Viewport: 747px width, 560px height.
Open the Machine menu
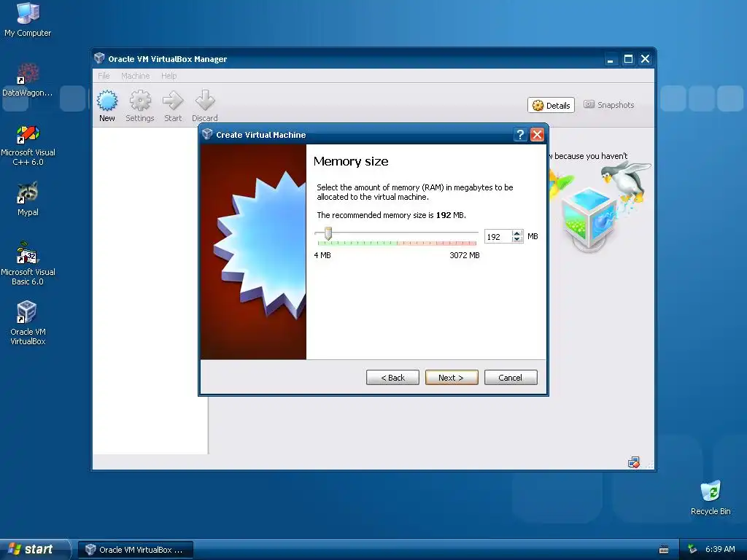pos(135,76)
